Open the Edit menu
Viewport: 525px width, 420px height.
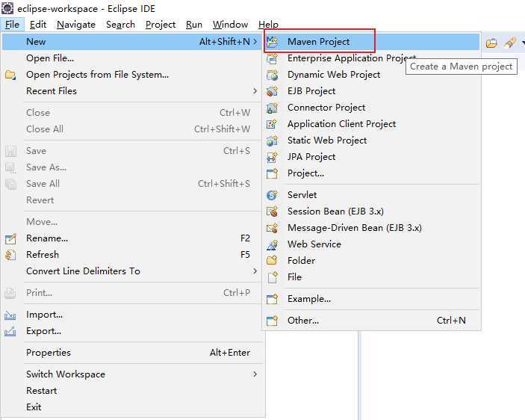[x=38, y=25]
